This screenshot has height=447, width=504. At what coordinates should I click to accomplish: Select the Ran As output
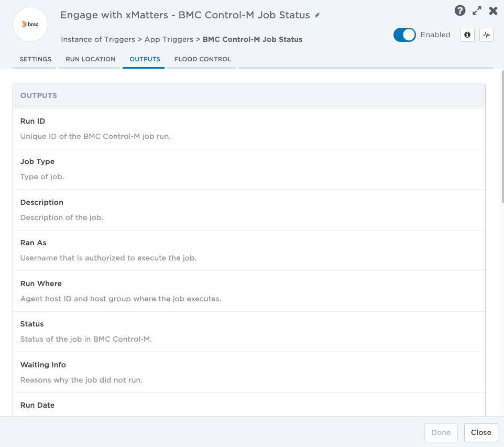(249, 250)
